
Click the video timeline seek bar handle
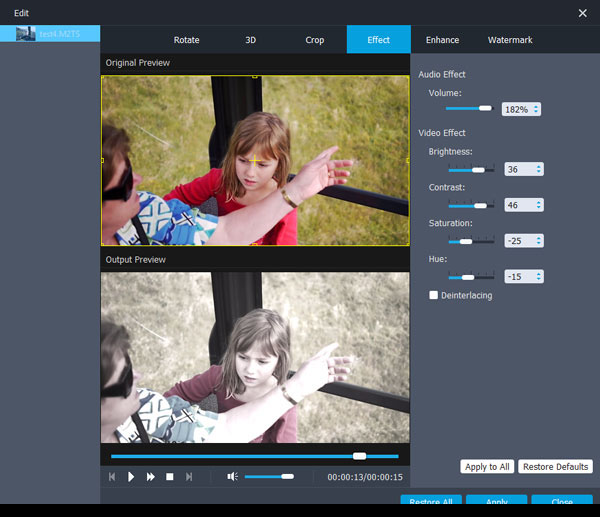click(x=360, y=456)
